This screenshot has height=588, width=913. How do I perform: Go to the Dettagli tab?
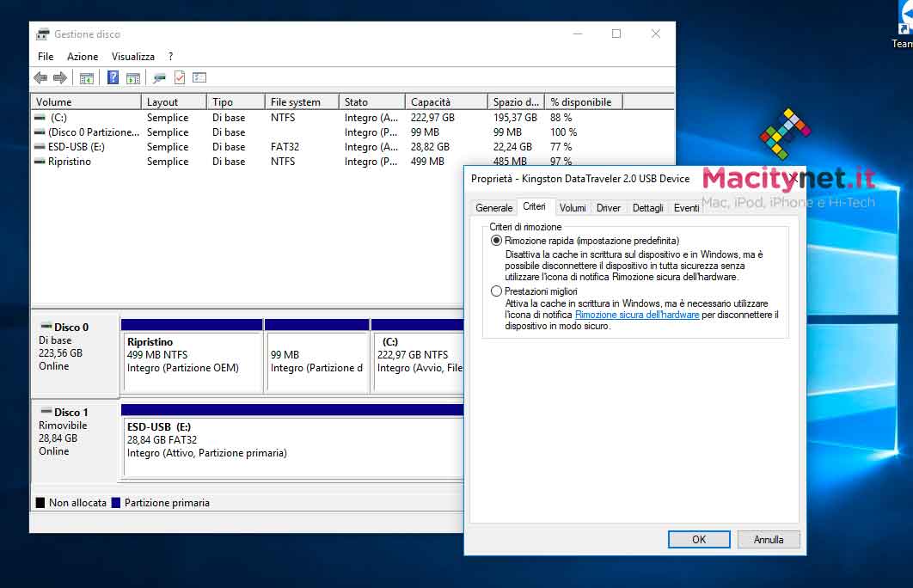tap(647, 208)
